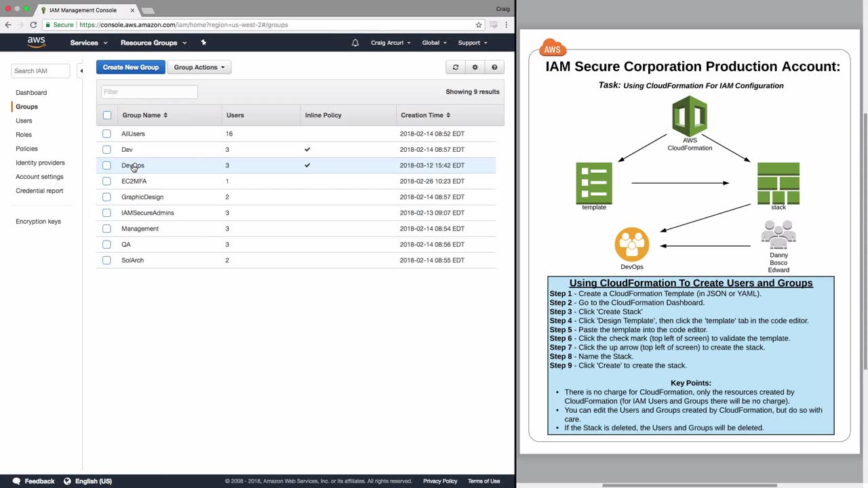This screenshot has width=868, height=488.
Task: Click the AWS logo home icon
Action: [x=37, y=42]
